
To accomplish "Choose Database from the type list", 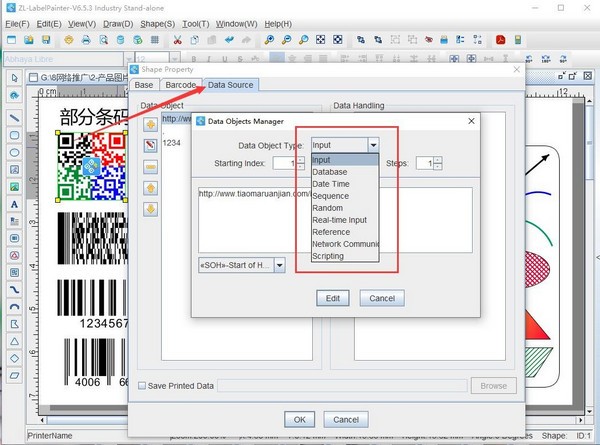I will 330,172.
